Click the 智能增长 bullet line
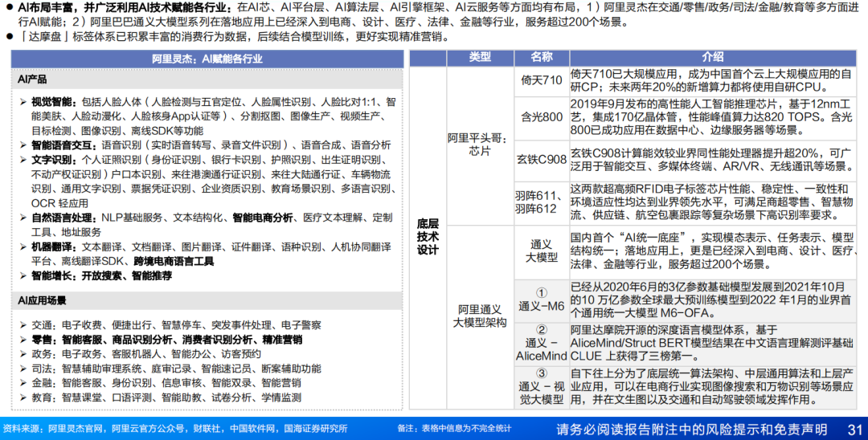Image resolution: width=868 pixels, height=440 pixels. tap(101, 275)
